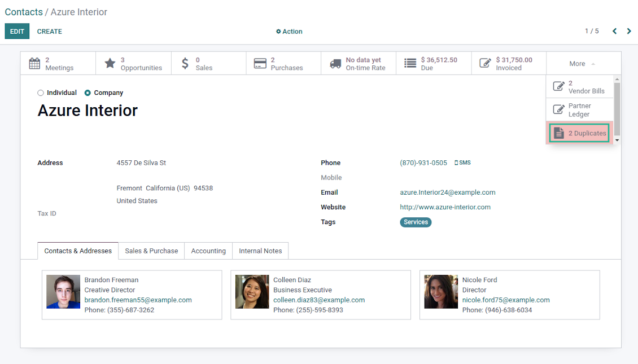Viewport: 638px width, 364px height.
Task: Open Opportunities via the star icon
Action: [110, 64]
